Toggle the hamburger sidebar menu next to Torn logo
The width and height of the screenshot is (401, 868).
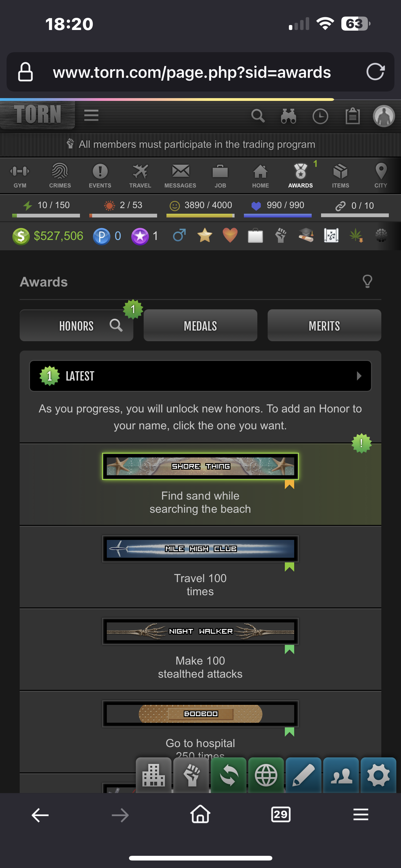pyautogui.click(x=91, y=115)
